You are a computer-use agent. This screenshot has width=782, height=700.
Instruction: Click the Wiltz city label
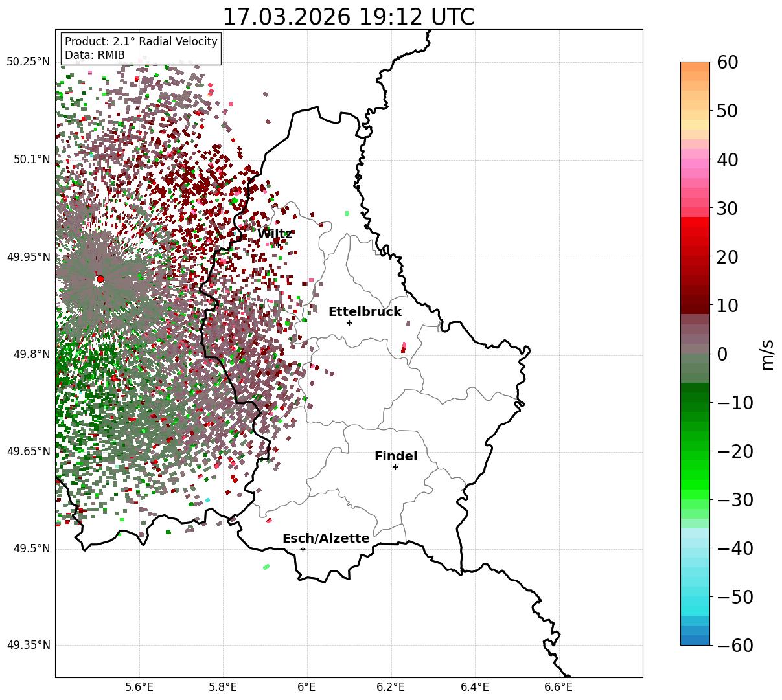pos(275,234)
